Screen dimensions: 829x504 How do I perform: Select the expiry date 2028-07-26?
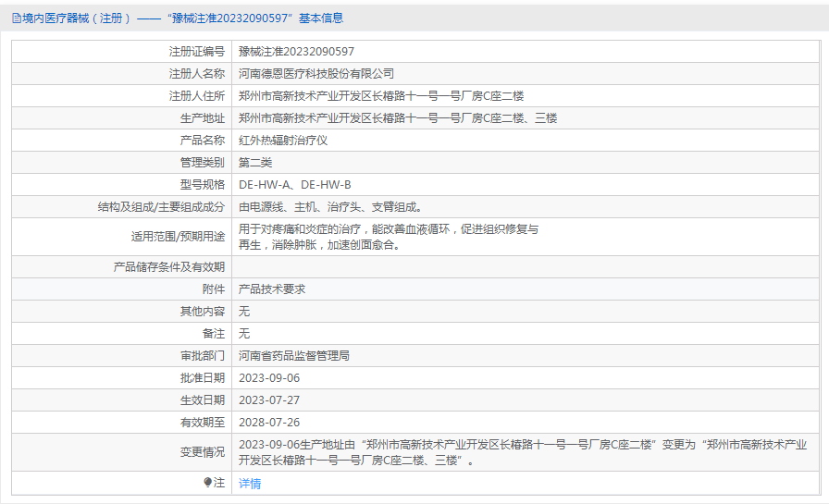pos(269,423)
